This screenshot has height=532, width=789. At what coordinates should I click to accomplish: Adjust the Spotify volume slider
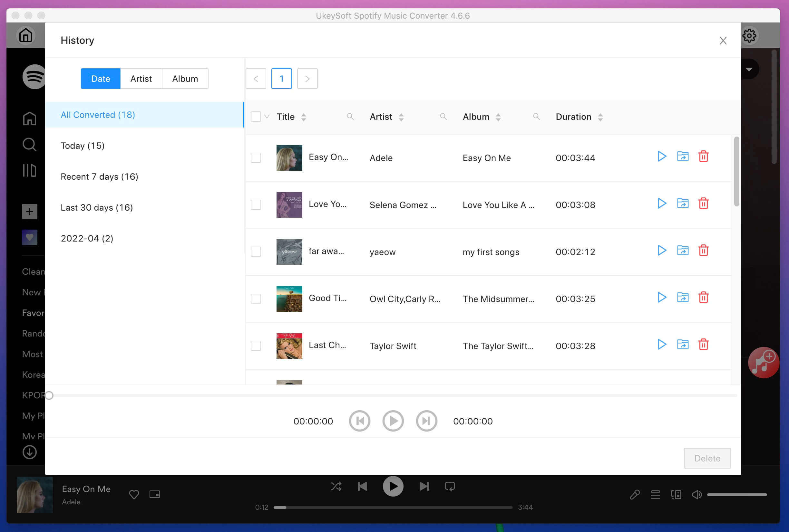(737, 495)
